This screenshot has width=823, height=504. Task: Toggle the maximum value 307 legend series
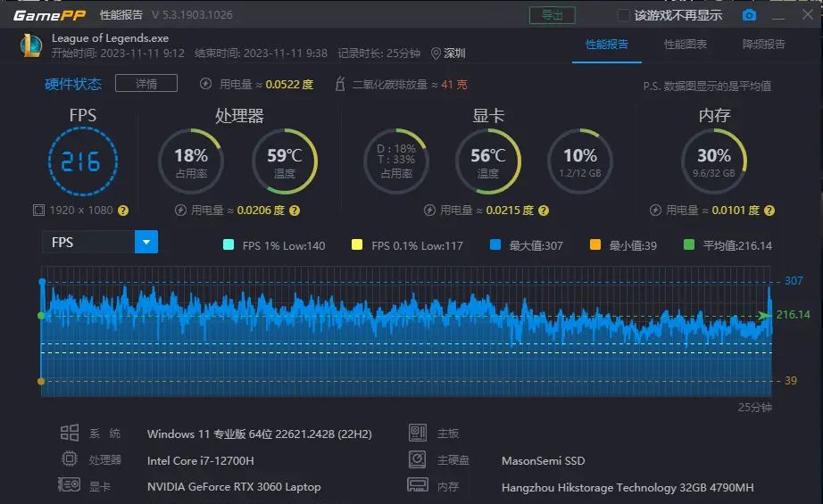tap(526, 245)
